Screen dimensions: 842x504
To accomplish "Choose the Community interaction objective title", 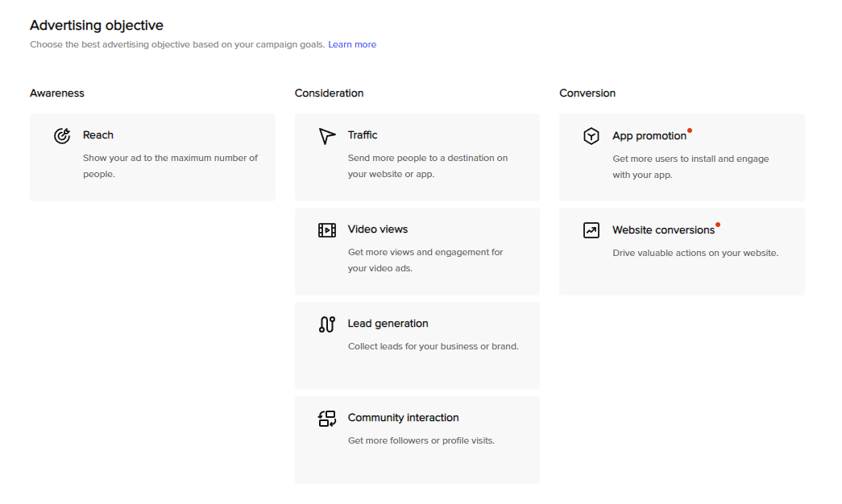I will click(x=404, y=418).
